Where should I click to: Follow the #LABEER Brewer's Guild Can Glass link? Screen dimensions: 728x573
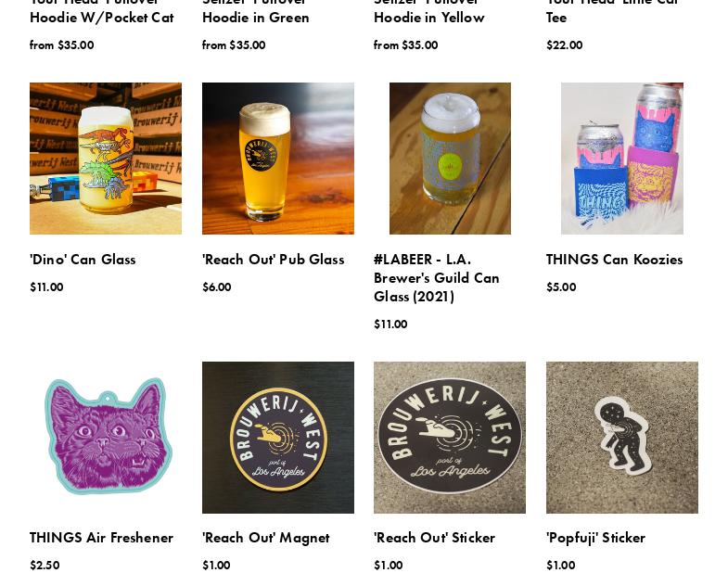(437, 277)
